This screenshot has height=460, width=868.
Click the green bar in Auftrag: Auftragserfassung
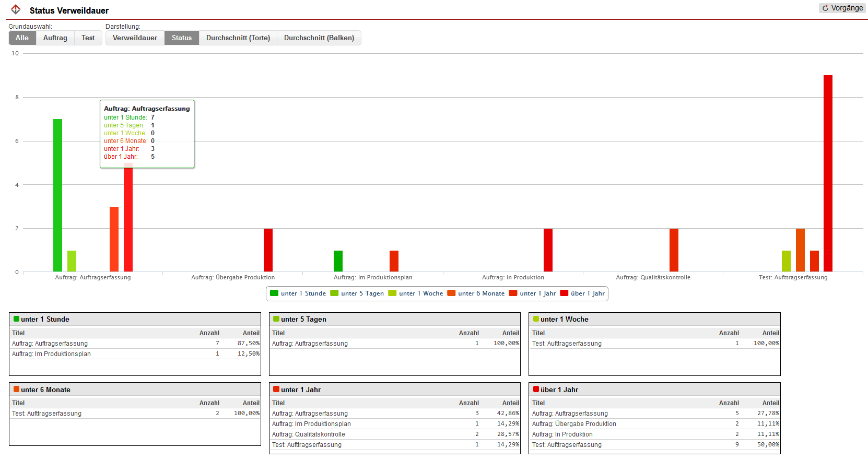(x=57, y=195)
